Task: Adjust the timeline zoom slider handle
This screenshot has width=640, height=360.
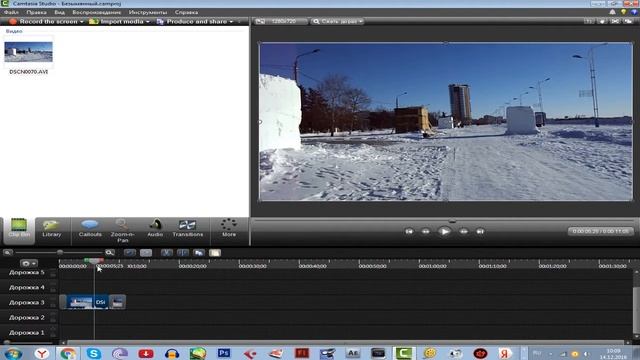Action: coord(60,253)
